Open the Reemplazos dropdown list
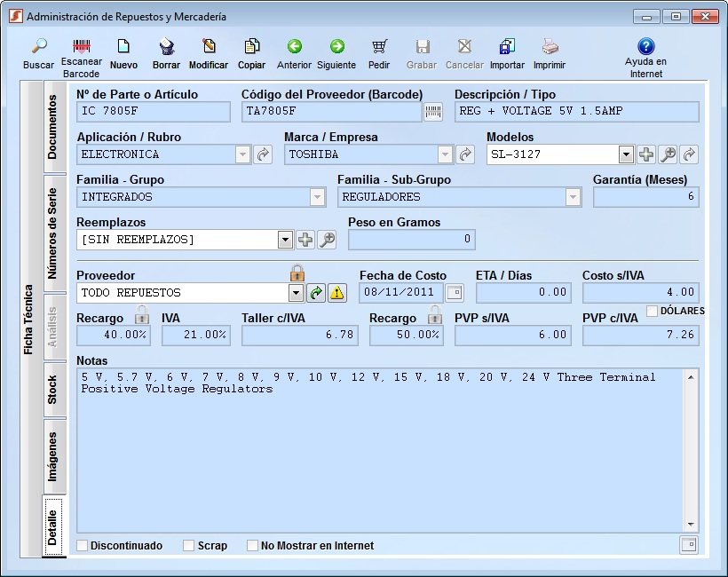Viewport: 728px width, 577px height. (x=285, y=240)
